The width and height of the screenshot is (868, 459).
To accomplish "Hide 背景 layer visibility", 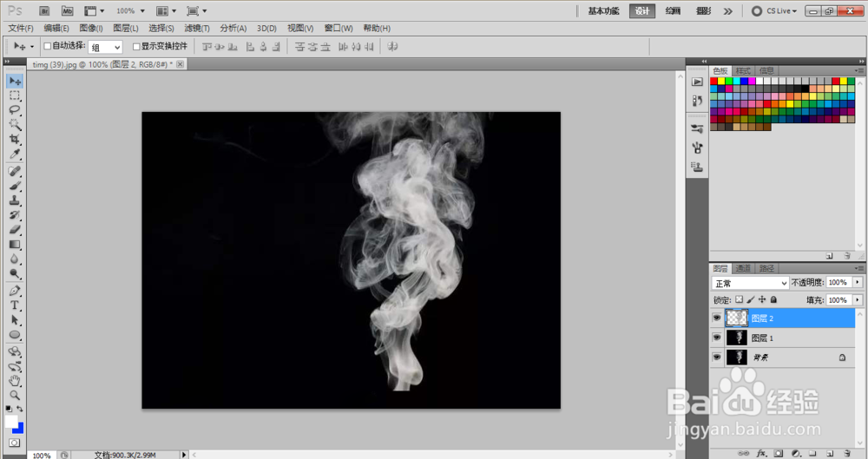I will point(716,357).
